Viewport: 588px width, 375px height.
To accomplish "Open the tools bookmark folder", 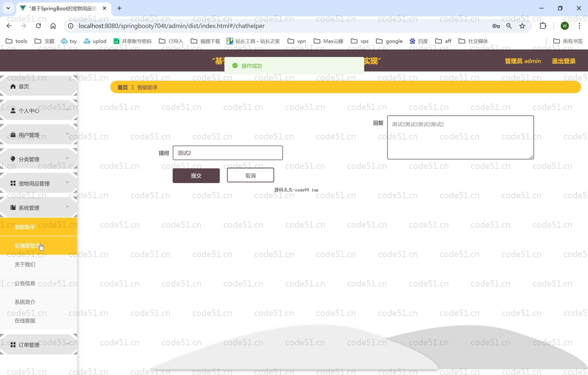I will pos(16,41).
